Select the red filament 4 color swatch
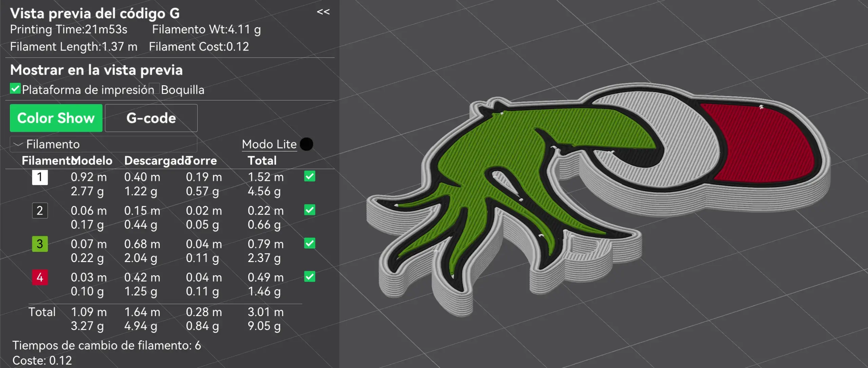 (40, 277)
